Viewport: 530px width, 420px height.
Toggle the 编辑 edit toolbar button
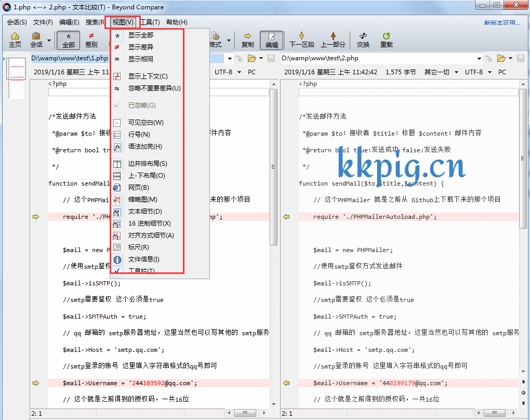coord(271,40)
